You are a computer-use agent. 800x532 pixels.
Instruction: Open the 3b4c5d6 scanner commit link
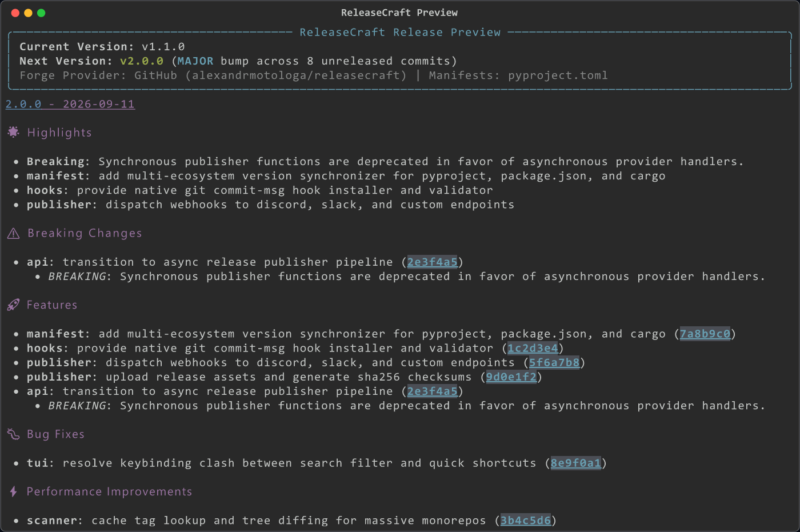pos(526,521)
